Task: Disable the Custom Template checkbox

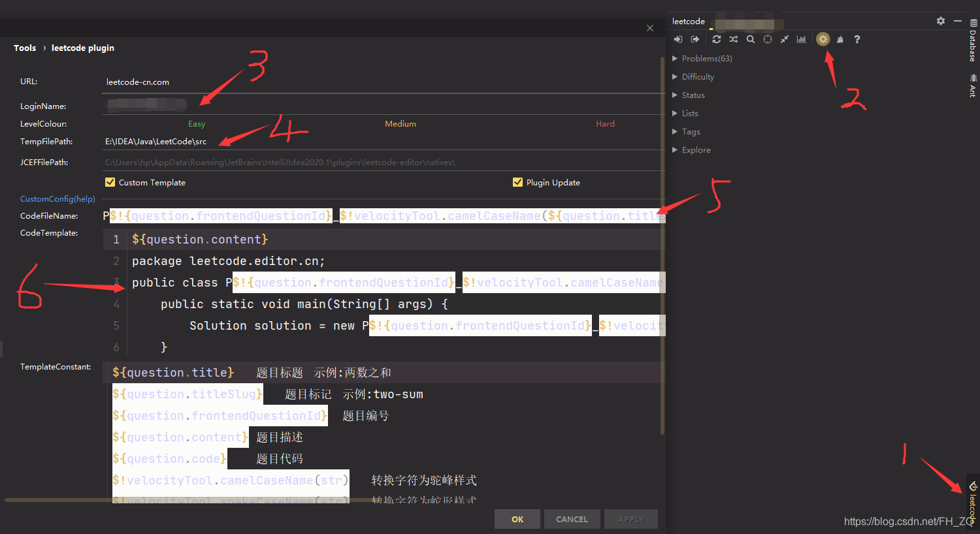Action: [x=110, y=182]
